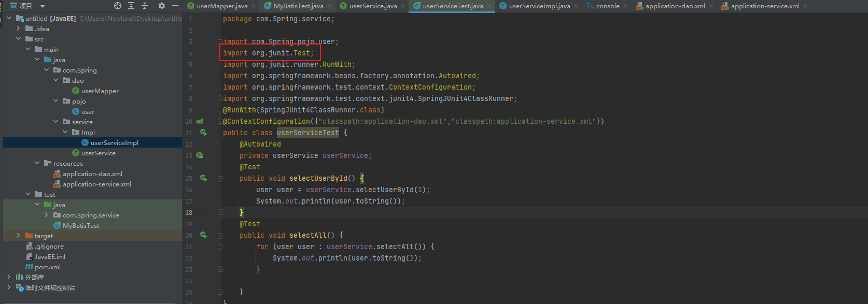Click autowired bean gutter icon on line 13
This screenshot has width=868, height=304.
click(x=200, y=155)
